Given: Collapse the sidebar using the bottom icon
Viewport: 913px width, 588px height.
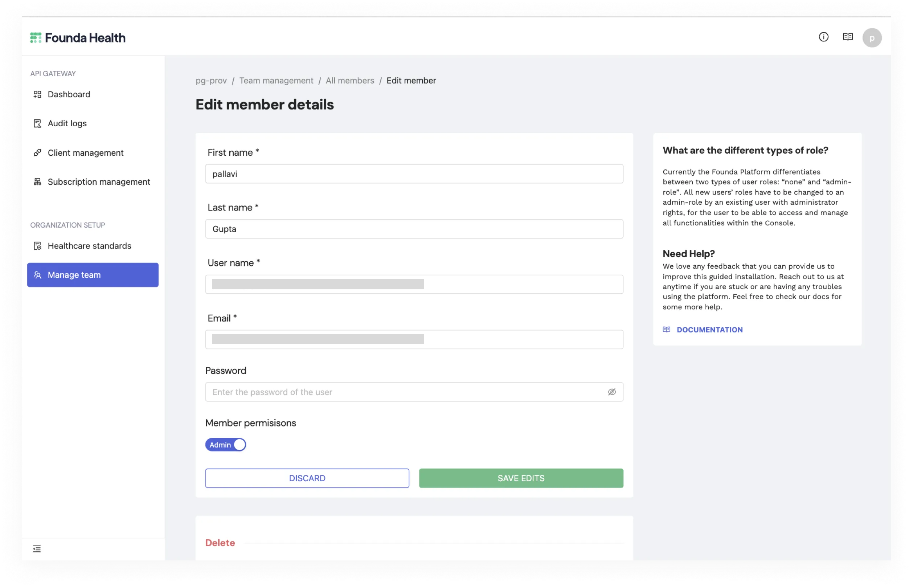Looking at the screenshot, I should 37,549.
